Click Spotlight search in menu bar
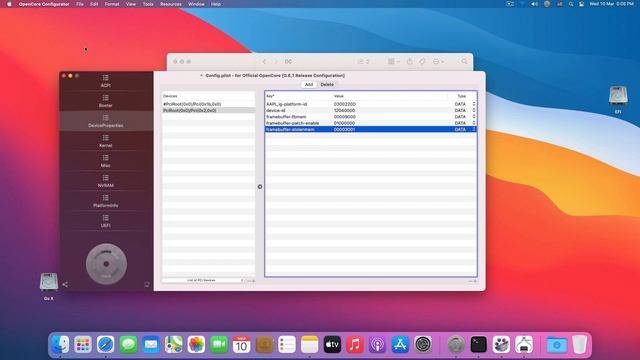This screenshot has width=640, height=360. pos(571,4)
